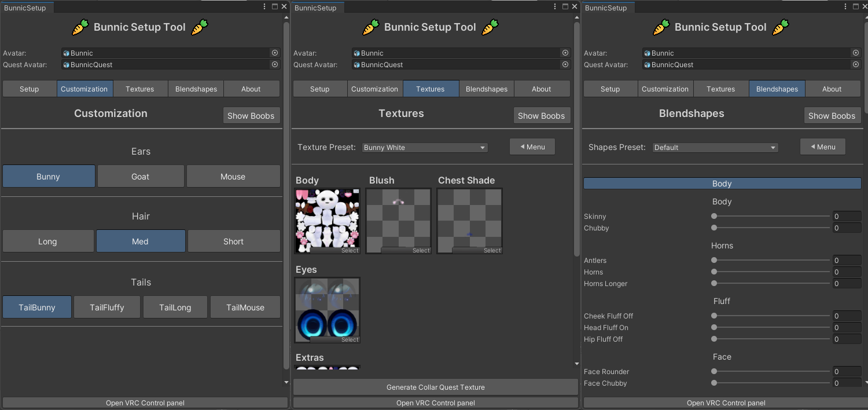Click the Horns Longer slider handle
868x410 pixels.
click(x=714, y=283)
